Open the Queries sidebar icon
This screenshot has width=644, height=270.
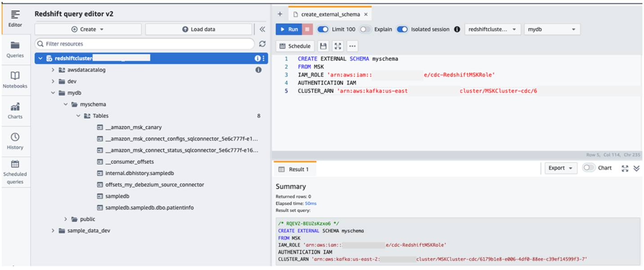15,49
